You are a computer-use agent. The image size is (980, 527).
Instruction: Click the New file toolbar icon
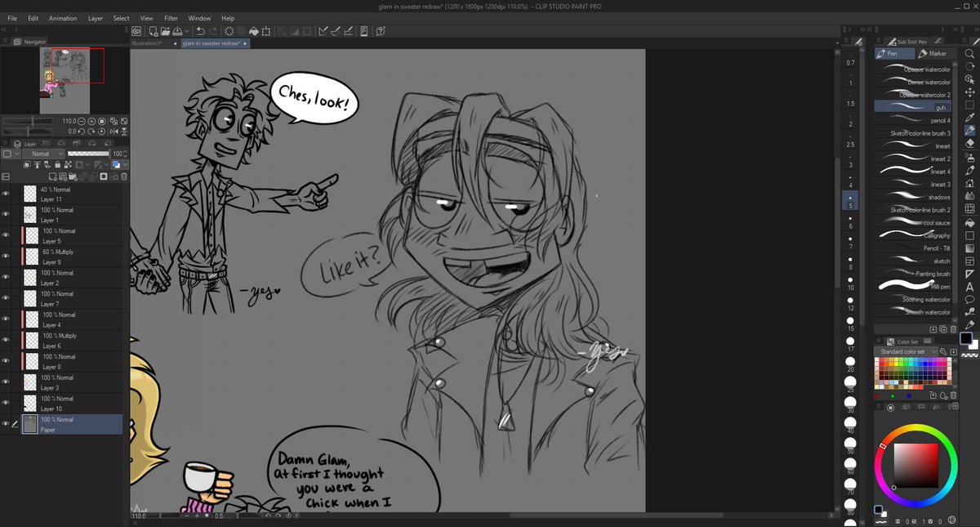[153, 31]
